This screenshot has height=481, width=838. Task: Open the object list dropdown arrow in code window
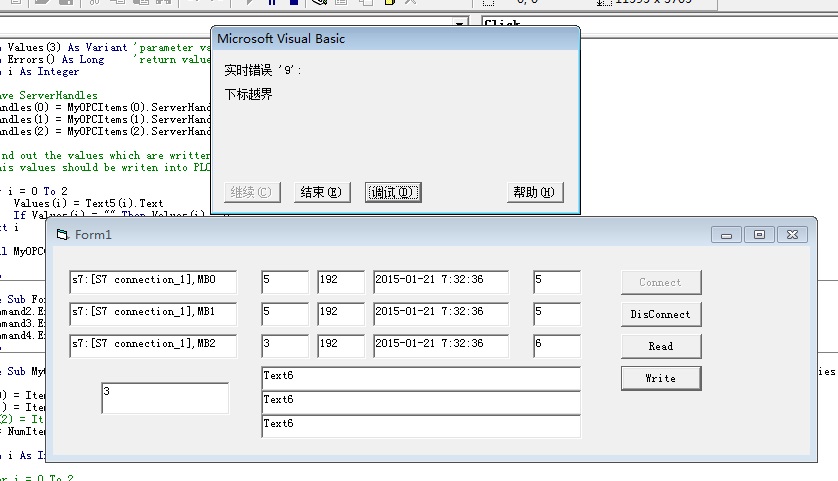coord(459,24)
